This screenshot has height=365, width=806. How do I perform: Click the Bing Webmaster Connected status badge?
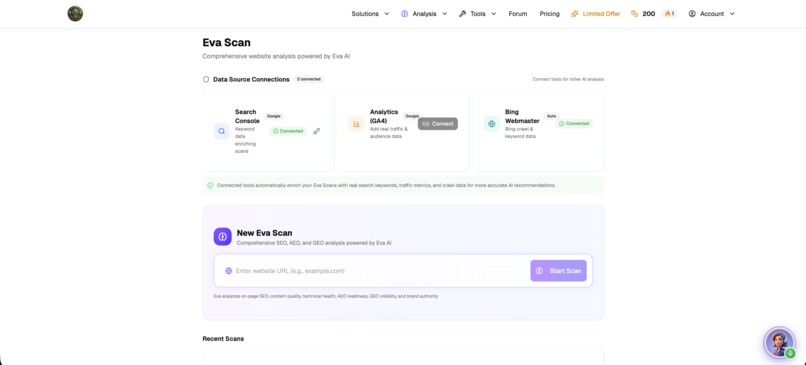point(574,124)
